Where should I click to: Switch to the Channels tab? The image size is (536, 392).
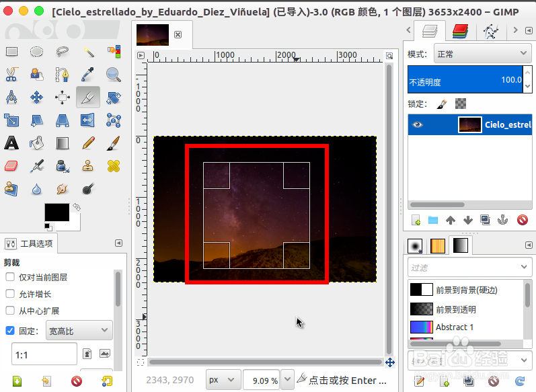(x=460, y=31)
